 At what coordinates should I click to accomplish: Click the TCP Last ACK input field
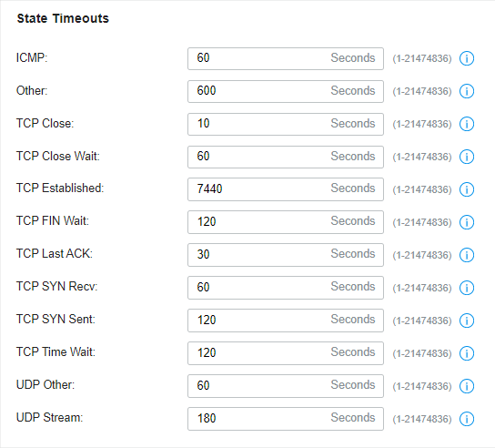(x=286, y=255)
